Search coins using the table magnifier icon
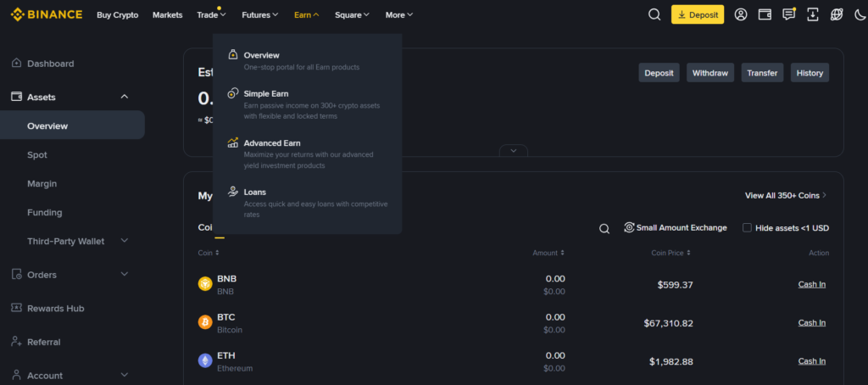This screenshot has width=868, height=385. click(604, 228)
